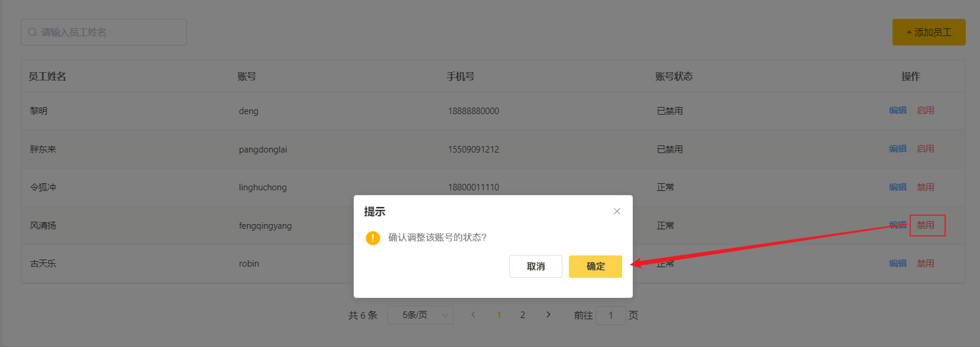980x347 pixels.
Task: Click the jump-to page number field
Action: pyautogui.click(x=610, y=315)
